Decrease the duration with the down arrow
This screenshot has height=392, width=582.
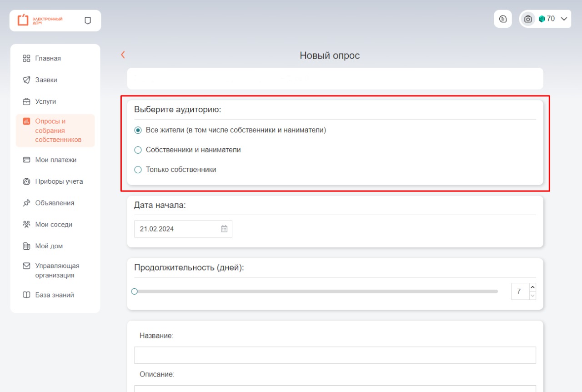[533, 296]
